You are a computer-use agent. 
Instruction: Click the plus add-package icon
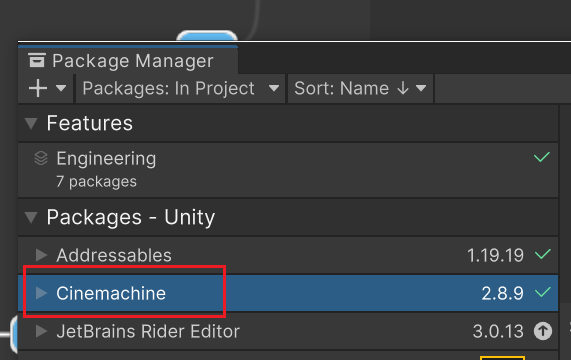point(38,88)
